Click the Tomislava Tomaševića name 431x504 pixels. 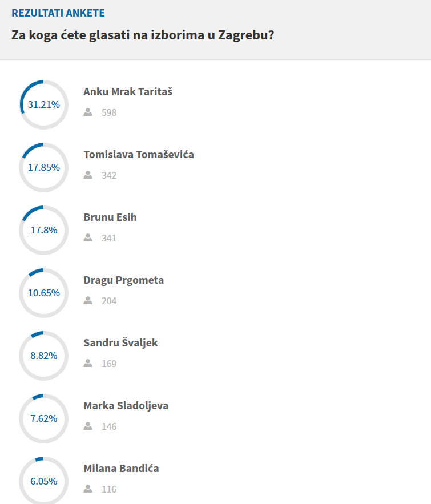pos(139,155)
